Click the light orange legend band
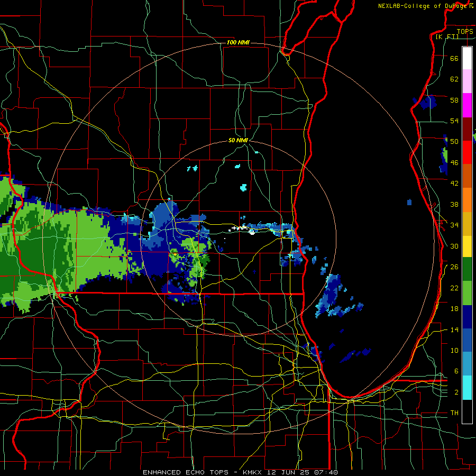The width and height of the screenshot is (476, 476). pos(467,200)
